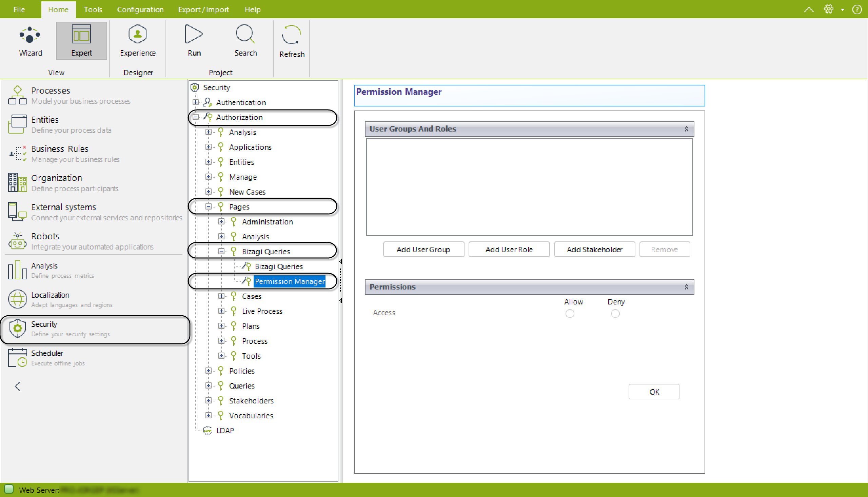This screenshot has width=868, height=497.
Task: Open the Experience designer
Action: (138, 41)
